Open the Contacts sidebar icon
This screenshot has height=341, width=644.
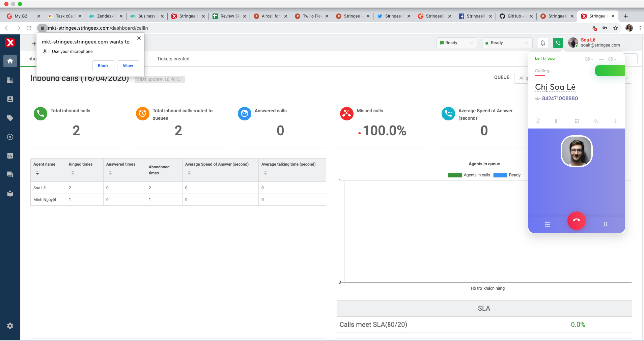click(10, 99)
